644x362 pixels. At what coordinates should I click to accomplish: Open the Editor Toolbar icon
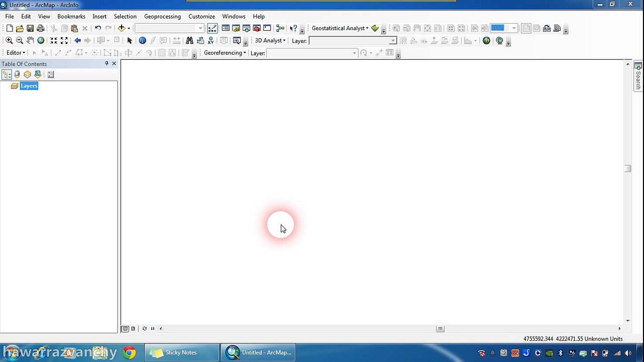(x=212, y=29)
